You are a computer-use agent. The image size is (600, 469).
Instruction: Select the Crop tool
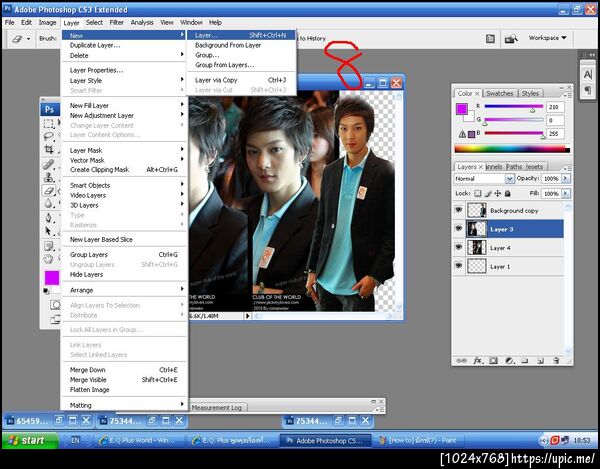pos(49,149)
